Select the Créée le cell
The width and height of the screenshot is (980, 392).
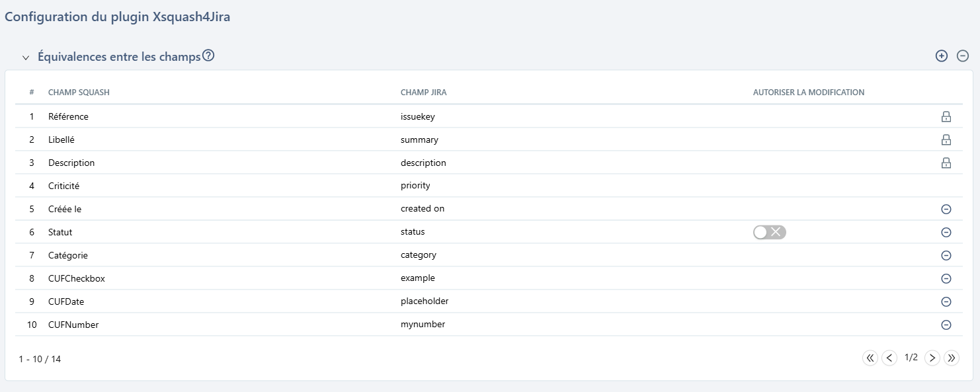tap(65, 209)
